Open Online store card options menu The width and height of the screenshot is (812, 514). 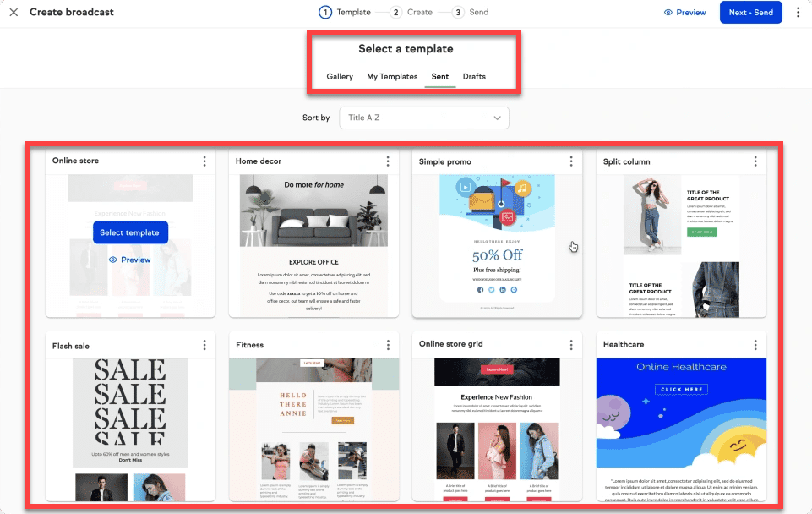[x=204, y=161]
